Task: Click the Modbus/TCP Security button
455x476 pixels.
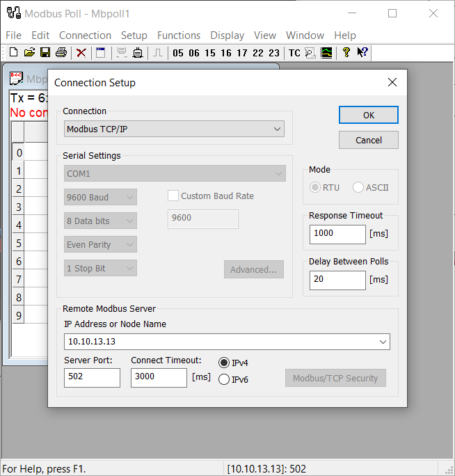Action: point(335,378)
